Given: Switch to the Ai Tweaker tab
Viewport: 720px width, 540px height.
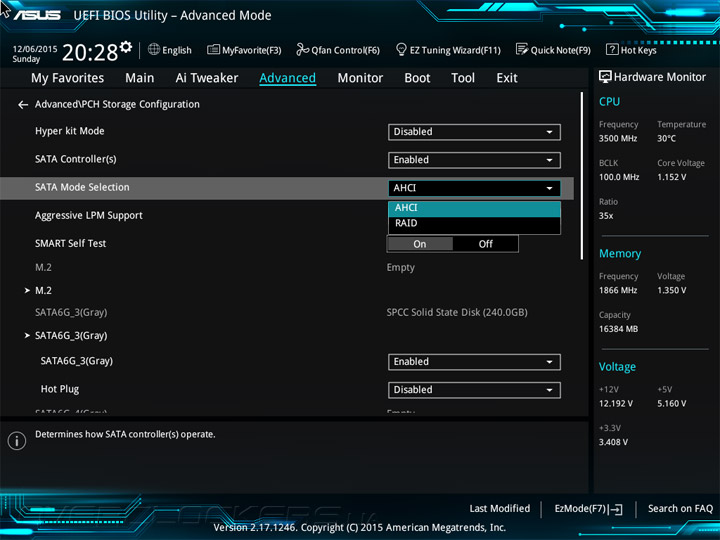Looking at the screenshot, I should coord(207,78).
